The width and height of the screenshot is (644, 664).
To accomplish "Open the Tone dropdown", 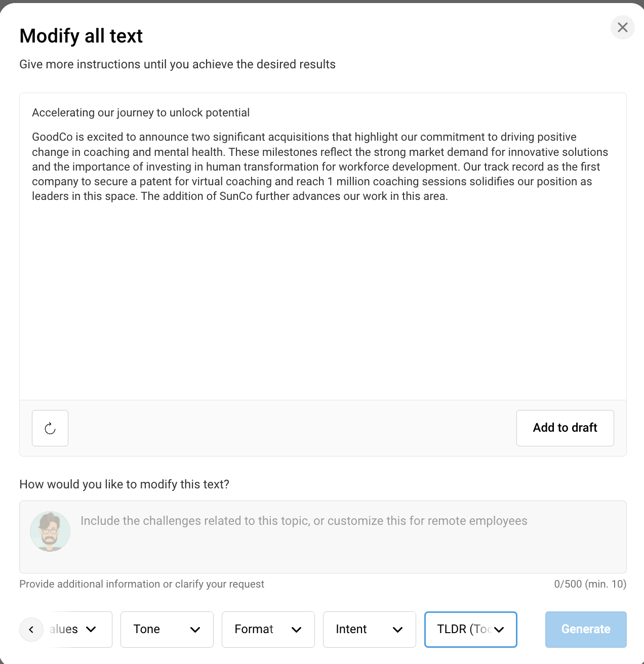I will 167,630.
